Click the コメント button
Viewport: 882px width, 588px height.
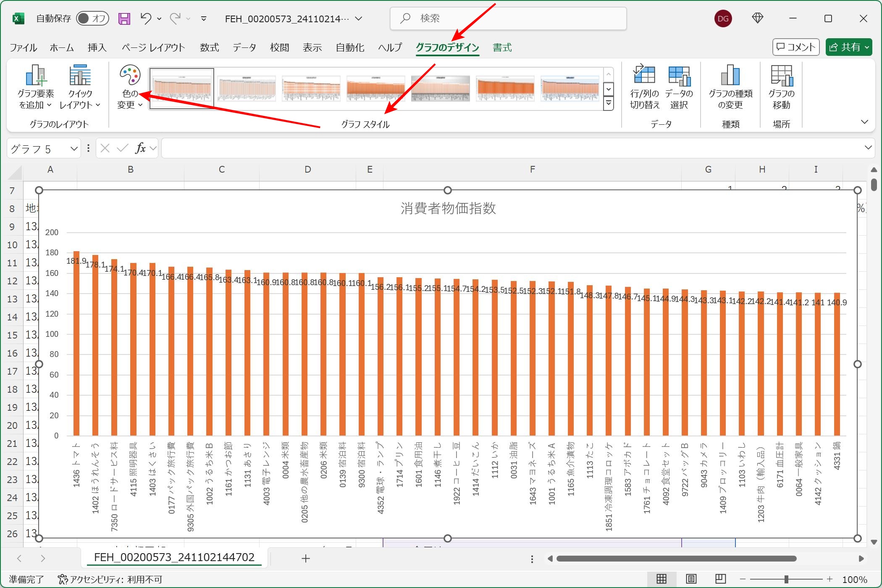click(x=796, y=47)
